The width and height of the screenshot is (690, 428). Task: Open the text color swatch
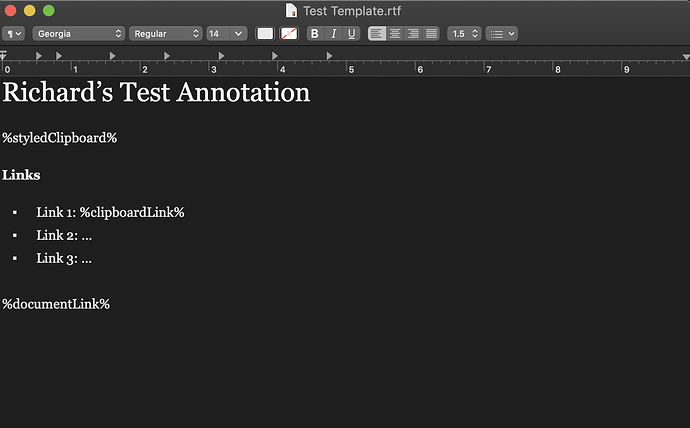tap(265, 33)
